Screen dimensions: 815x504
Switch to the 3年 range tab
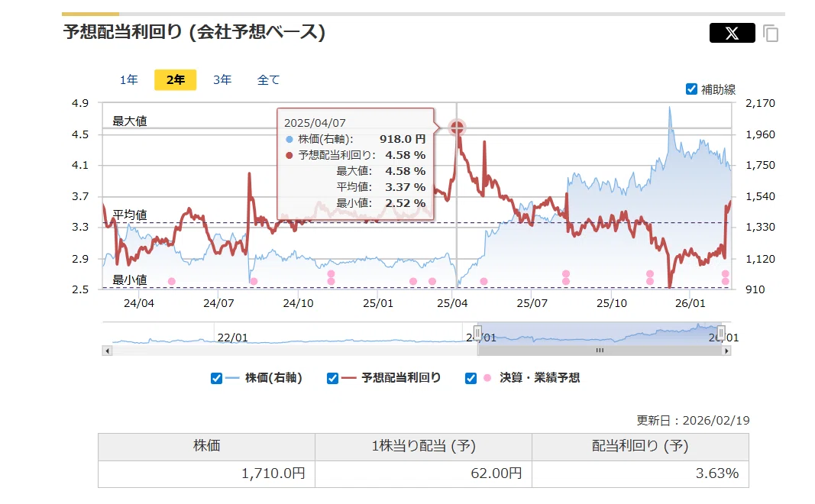222,80
